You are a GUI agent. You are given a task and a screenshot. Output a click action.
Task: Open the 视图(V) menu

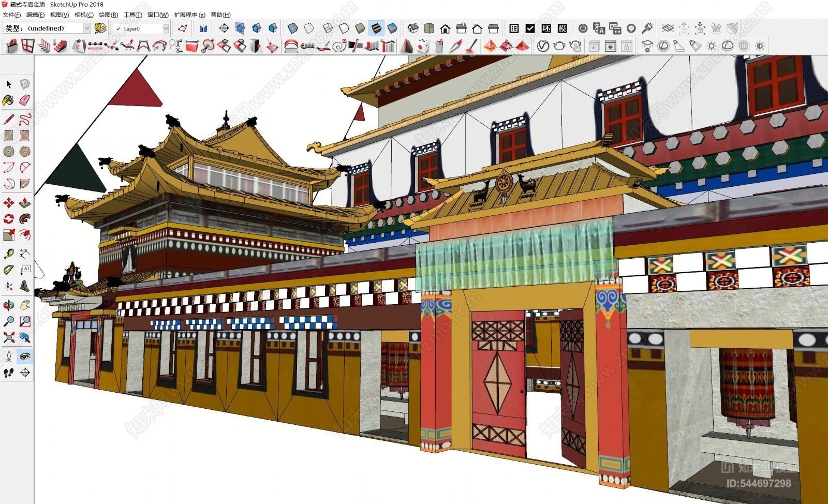pyautogui.click(x=60, y=15)
